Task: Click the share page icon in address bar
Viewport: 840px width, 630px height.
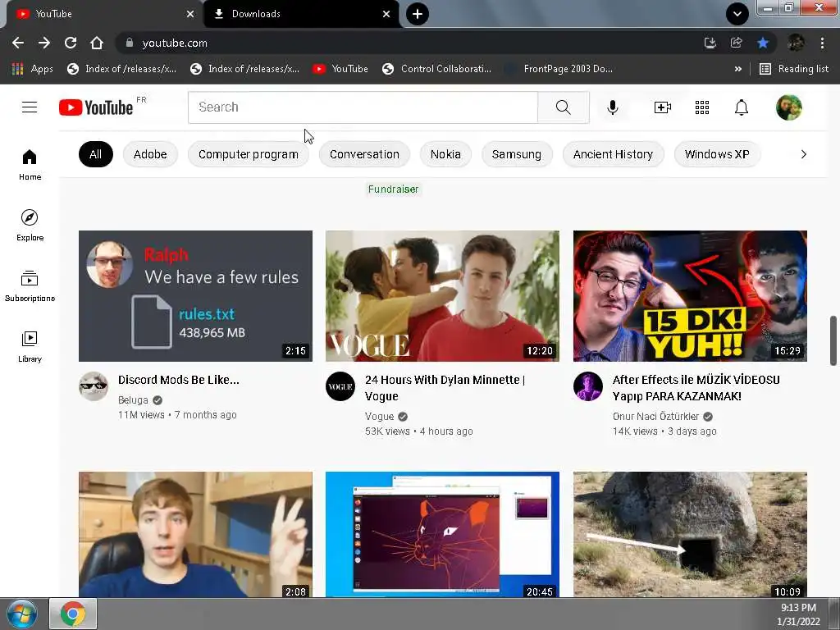Action: [x=737, y=43]
